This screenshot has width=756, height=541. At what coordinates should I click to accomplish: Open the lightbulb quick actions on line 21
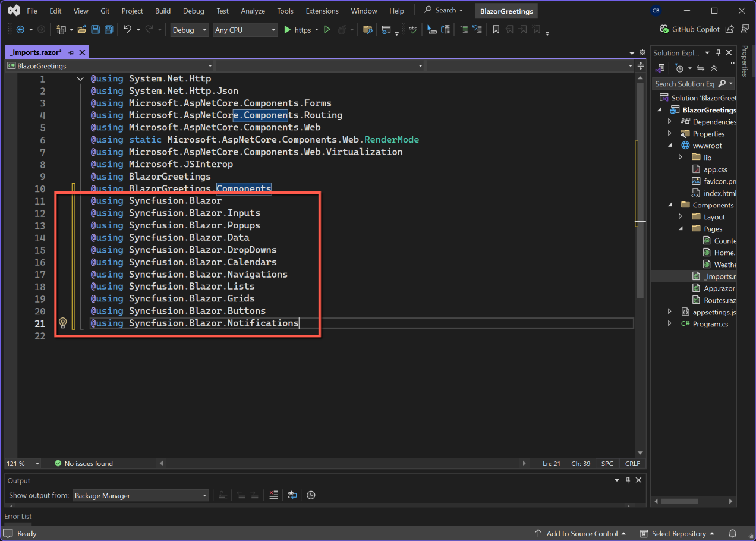pos(63,323)
